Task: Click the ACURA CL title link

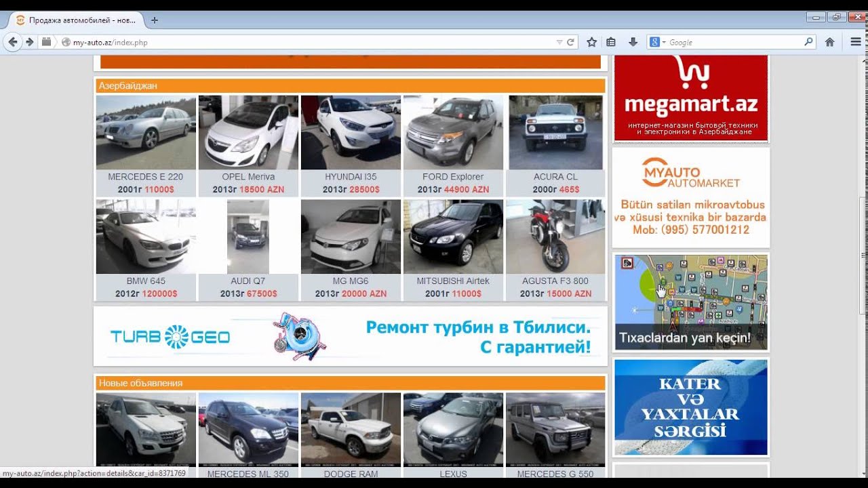Action: coord(555,177)
